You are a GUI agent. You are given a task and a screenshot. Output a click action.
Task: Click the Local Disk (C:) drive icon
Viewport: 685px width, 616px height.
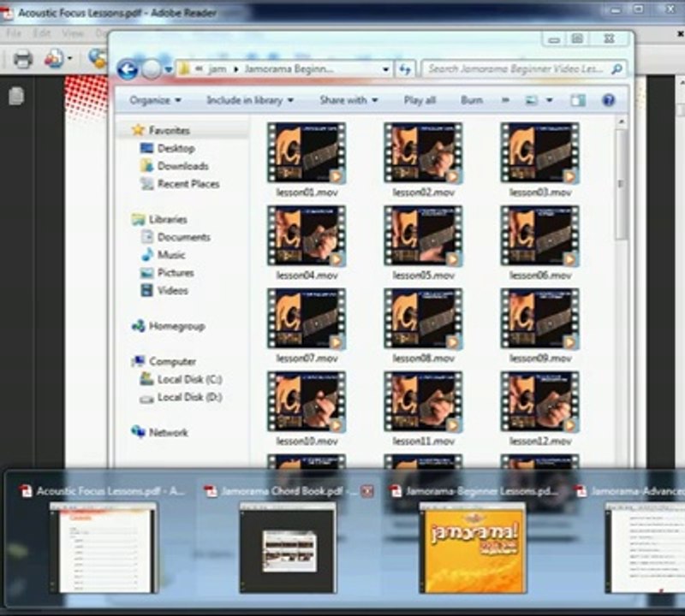tap(146, 379)
